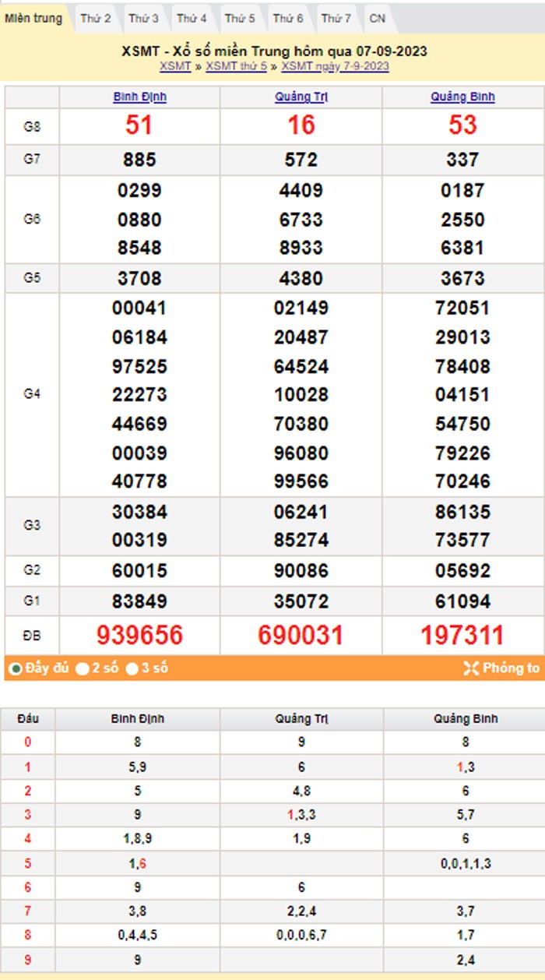Image resolution: width=545 pixels, height=980 pixels.
Task: Open the Thứ 3 tab
Action: click(x=144, y=18)
